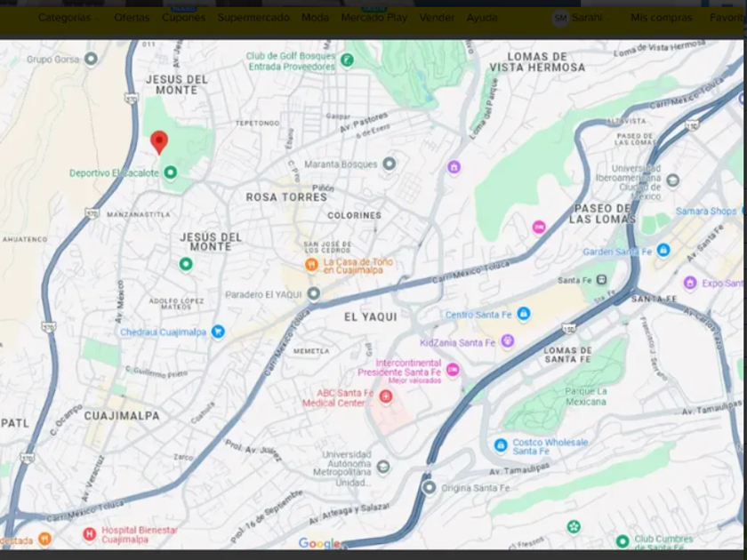Open the Sarahi account dropdown

pos(590,18)
